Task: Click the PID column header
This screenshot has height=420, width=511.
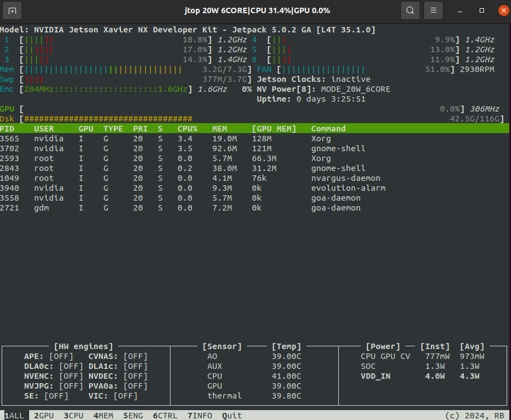Action: [x=7, y=129]
